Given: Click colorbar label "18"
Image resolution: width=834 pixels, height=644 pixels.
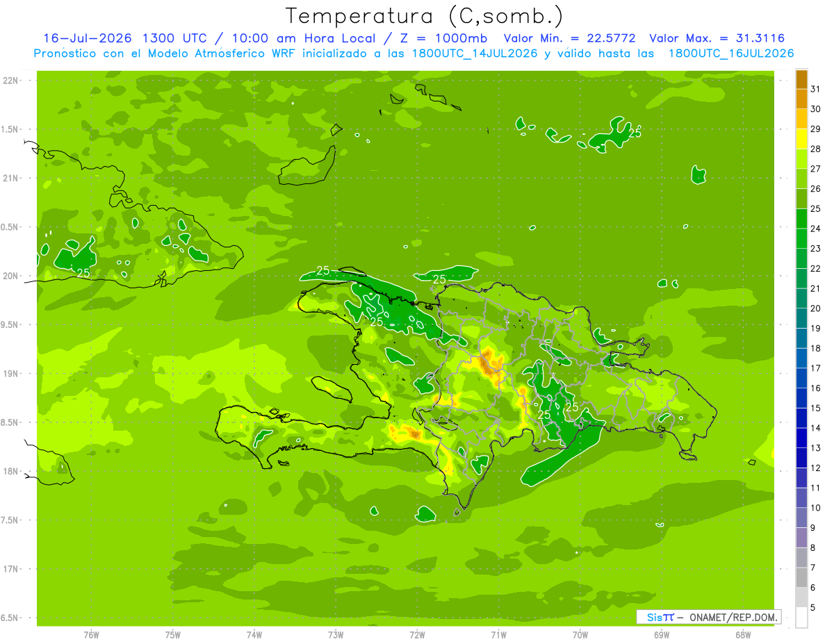Looking at the screenshot, I should point(816,348).
